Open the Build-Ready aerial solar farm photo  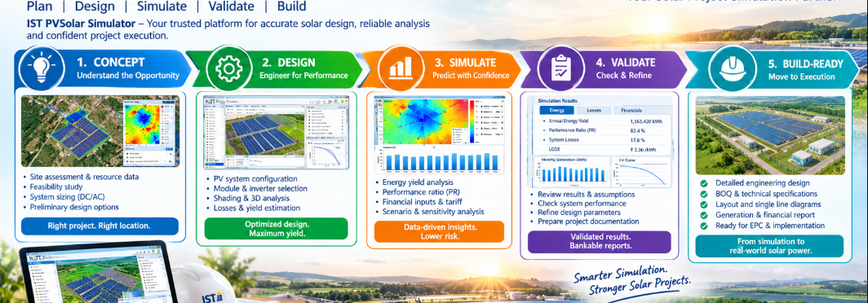click(770, 135)
